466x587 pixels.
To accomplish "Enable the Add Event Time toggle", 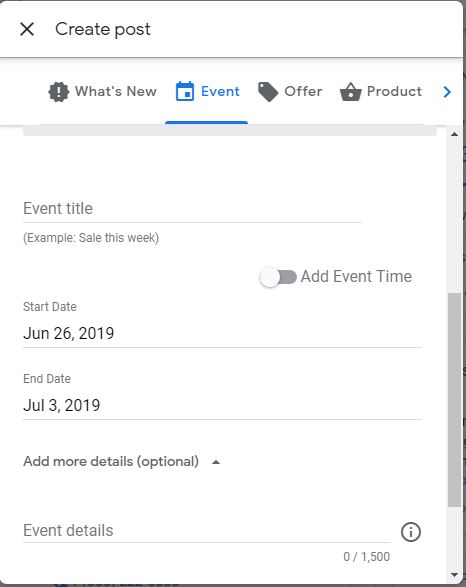I will point(278,277).
